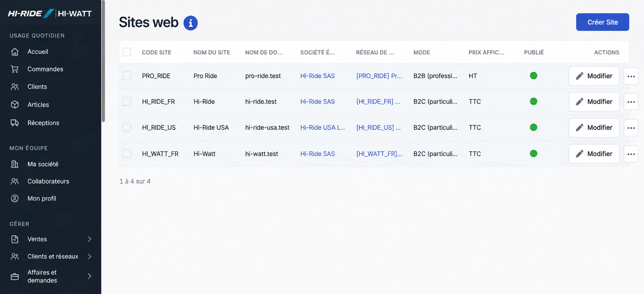This screenshot has height=294, width=644.
Task: Open the [PRO_RIDE] network link
Action: click(379, 76)
